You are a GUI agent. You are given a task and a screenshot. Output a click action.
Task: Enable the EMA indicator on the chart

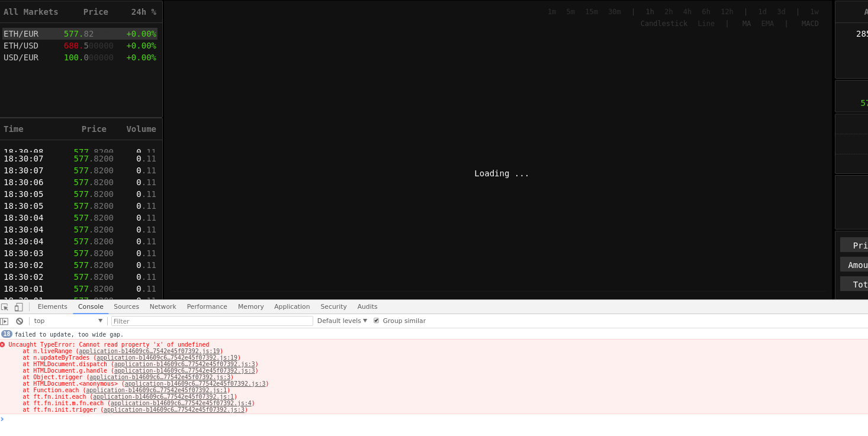coord(767,23)
